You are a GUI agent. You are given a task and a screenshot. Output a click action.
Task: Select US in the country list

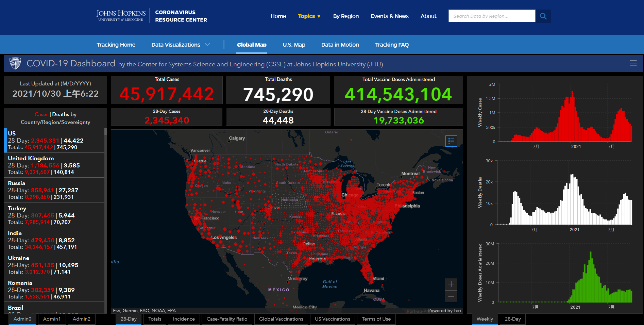pyautogui.click(x=54, y=140)
